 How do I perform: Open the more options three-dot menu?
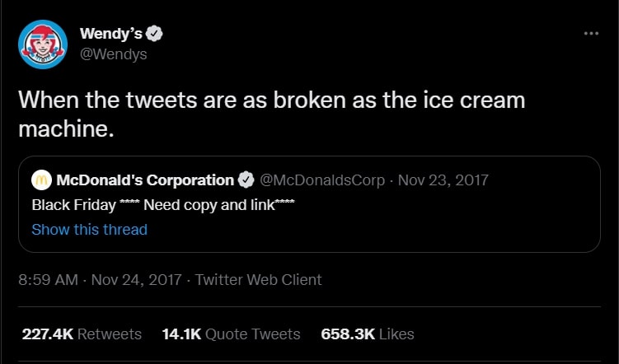(591, 34)
